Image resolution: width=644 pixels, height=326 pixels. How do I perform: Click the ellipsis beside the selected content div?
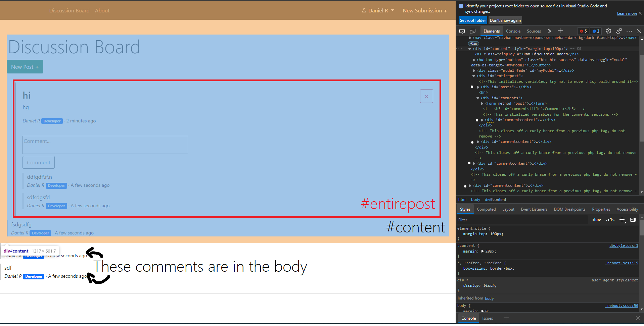[459, 49]
